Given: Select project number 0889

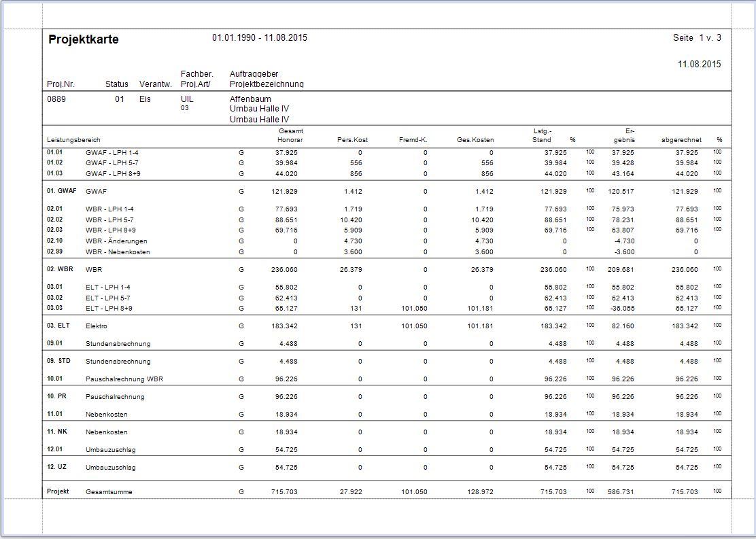Looking at the screenshot, I should (56, 99).
